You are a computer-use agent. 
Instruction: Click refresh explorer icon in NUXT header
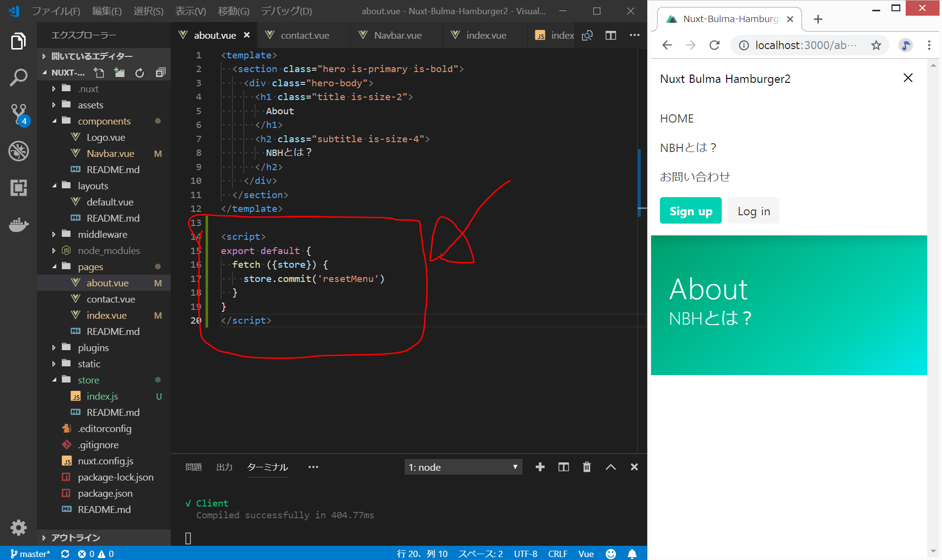[x=140, y=73]
